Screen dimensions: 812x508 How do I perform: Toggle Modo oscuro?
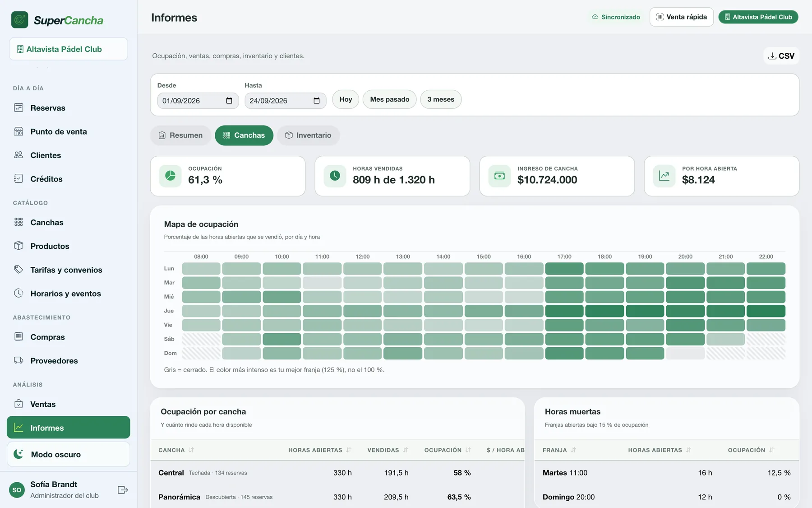click(69, 454)
